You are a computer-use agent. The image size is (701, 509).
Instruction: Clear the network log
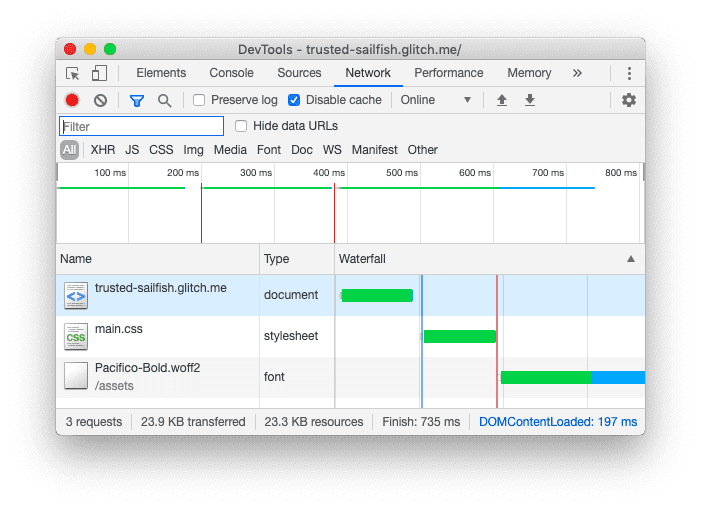100,100
